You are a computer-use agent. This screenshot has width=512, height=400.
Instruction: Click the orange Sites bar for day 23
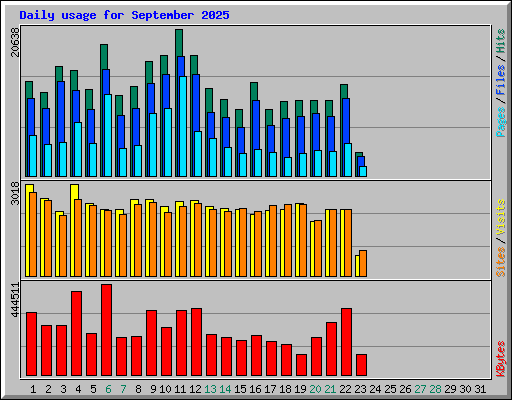click(x=363, y=263)
